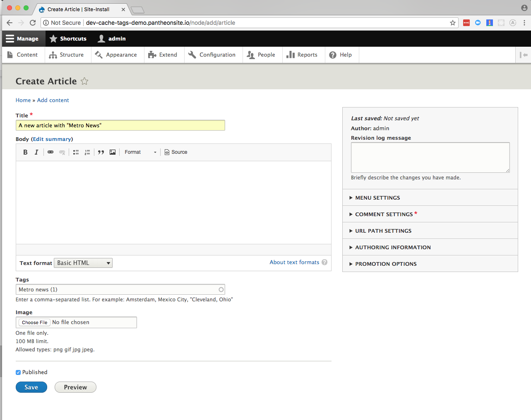Open the About text formats link
This screenshot has height=420, width=531.
(294, 262)
